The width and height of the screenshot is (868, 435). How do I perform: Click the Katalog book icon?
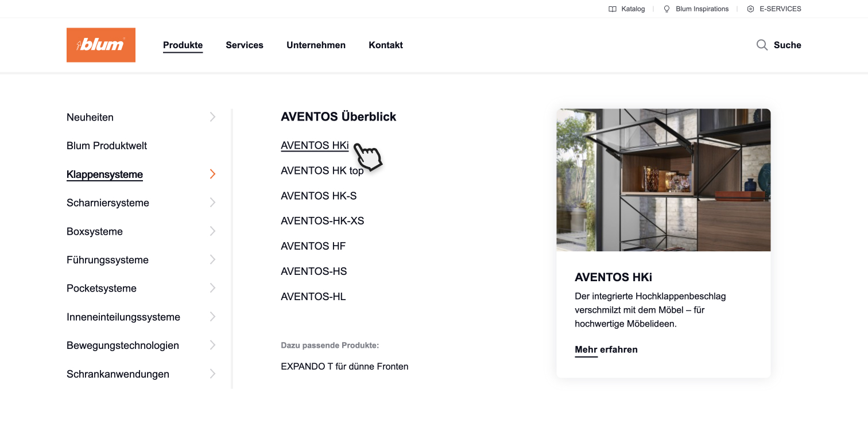(613, 9)
